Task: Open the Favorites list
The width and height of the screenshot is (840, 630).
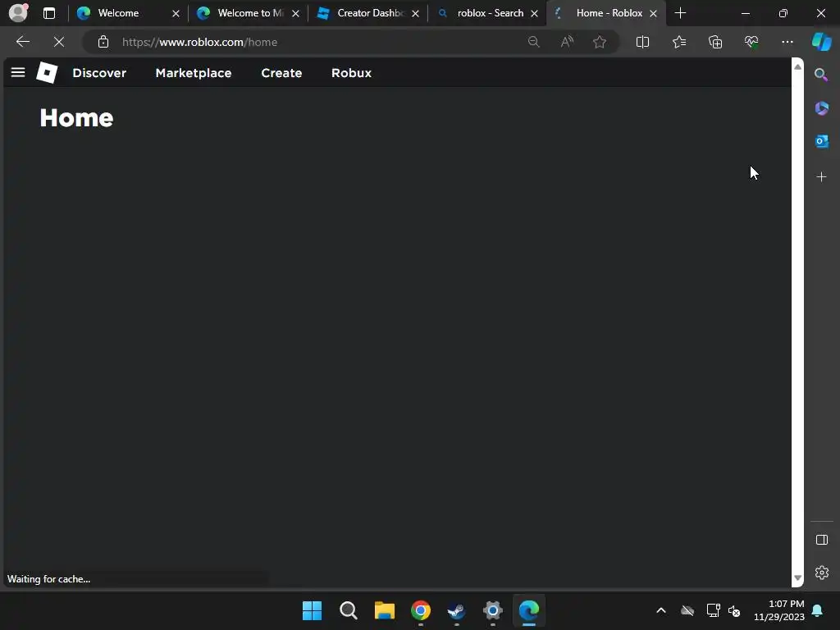Action: tap(678, 42)
